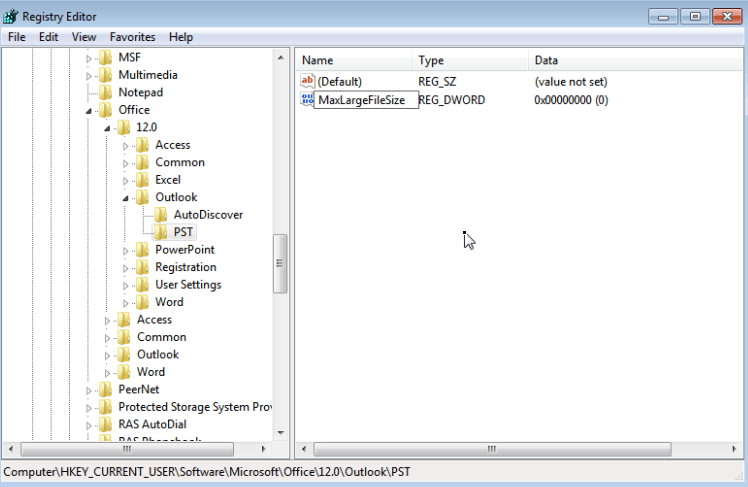Image resolution: width=748 pixels, height=487 pixels.
Task: Expand the MSF key
Action: click(x=89, y=59)
